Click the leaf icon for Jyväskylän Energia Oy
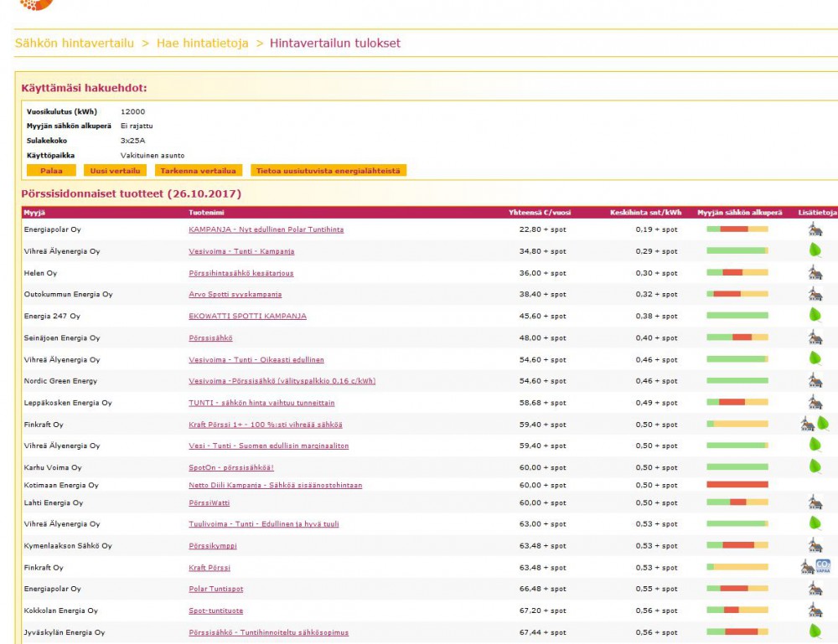Screen dimensions: 838x644 815,631
